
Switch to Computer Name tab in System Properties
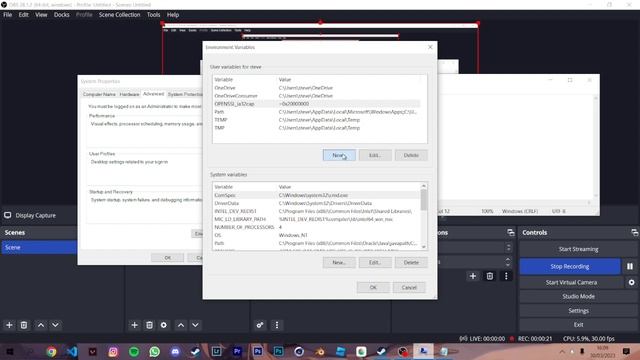coord(99,94)
